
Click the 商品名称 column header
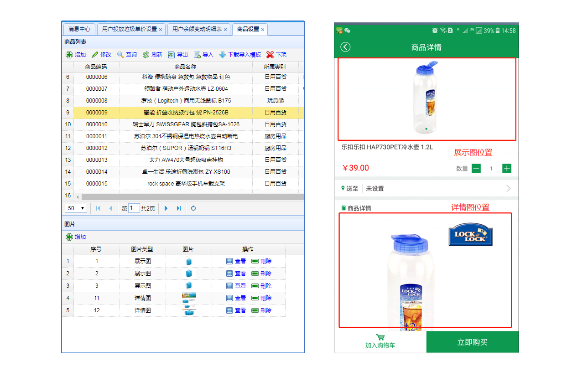(x=186, y=67)
